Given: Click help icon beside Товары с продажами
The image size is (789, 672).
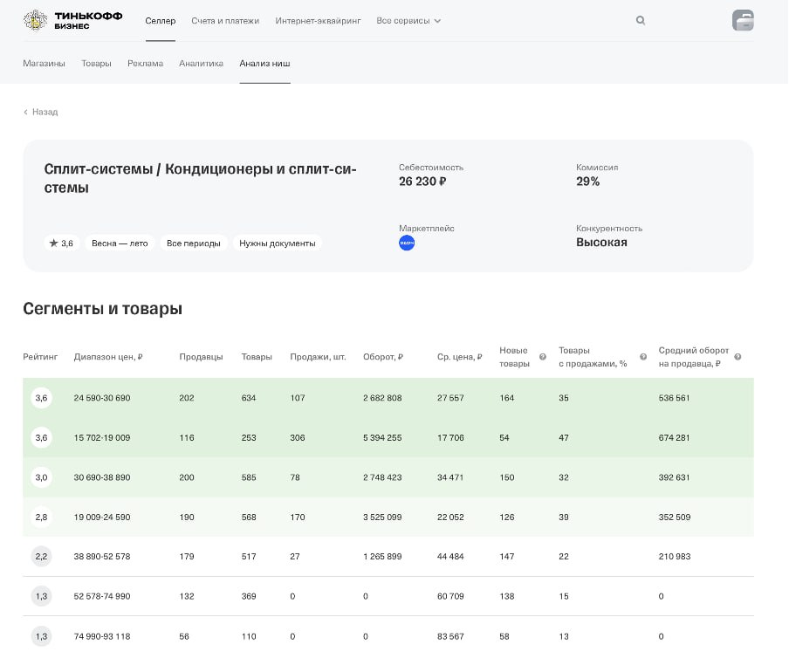Looking at the screenshot, I should click(x=643, y=357).
